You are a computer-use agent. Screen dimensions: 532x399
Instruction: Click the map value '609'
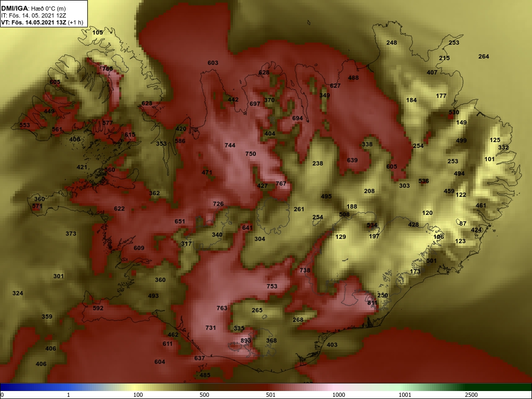(139, 248)
